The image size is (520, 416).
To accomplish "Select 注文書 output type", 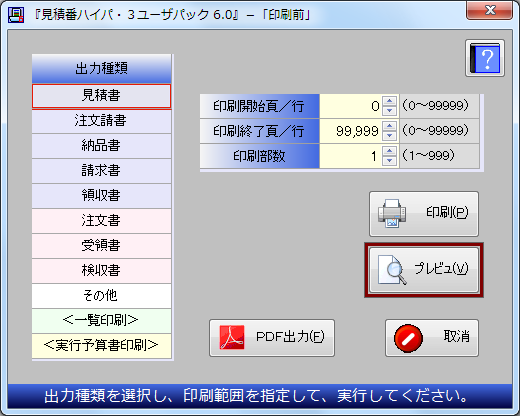I will [x=101, y=221].
